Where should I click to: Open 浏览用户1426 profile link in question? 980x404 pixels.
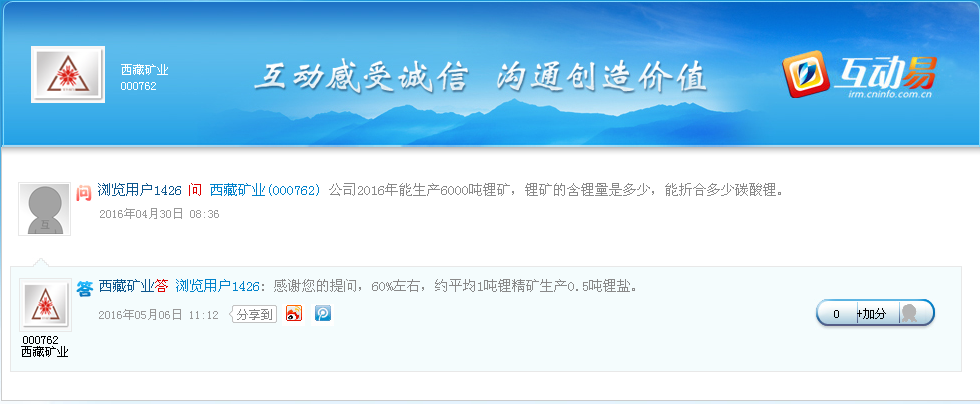[x=139, y=190]
